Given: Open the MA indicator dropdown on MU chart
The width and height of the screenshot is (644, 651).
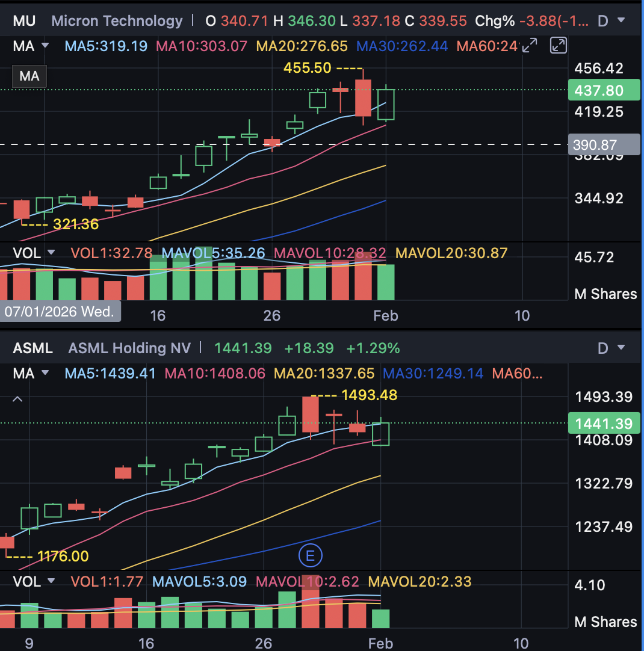Looking at the screenshot, I should (x=45, y=45).
